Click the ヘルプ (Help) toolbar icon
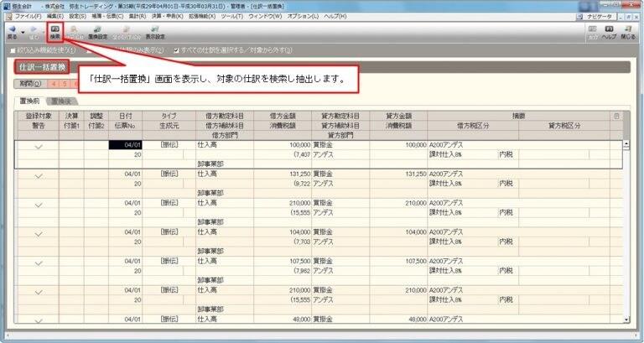The height and width of the screenshot is (343, 644). click(610, 32)
